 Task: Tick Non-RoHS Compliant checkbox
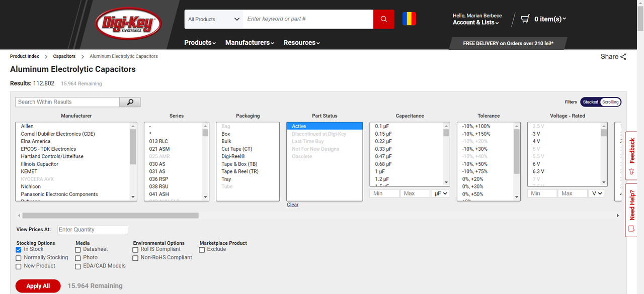[135, 258]
